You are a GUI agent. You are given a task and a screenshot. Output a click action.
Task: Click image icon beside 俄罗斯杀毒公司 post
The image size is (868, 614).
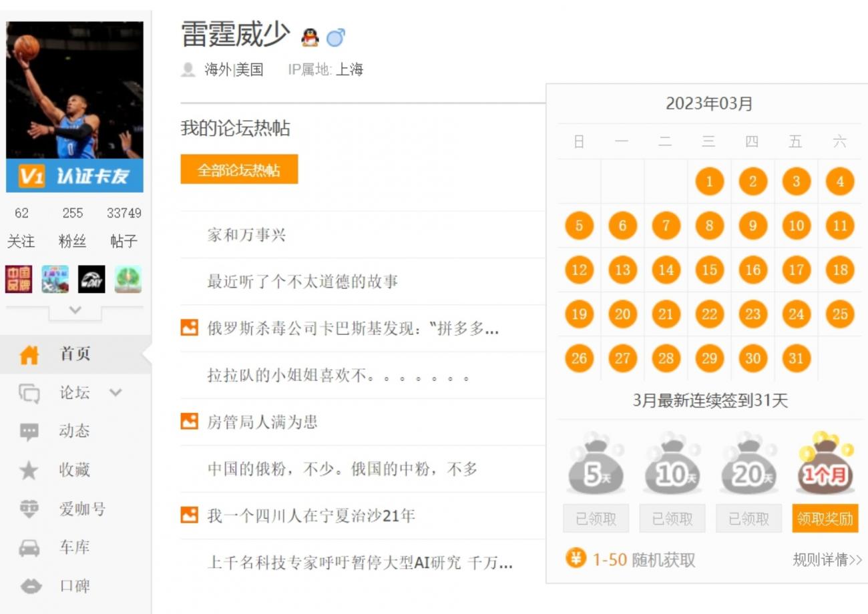tap(190, 328)
